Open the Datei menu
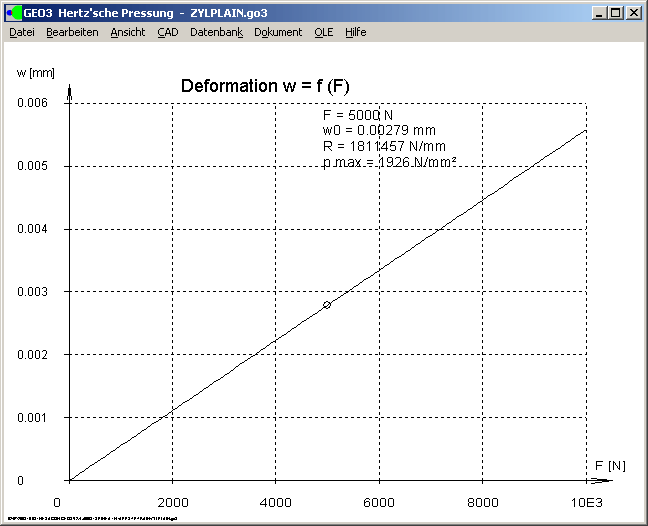The height and width of the screenshot is (526, 648). (21, 32)
